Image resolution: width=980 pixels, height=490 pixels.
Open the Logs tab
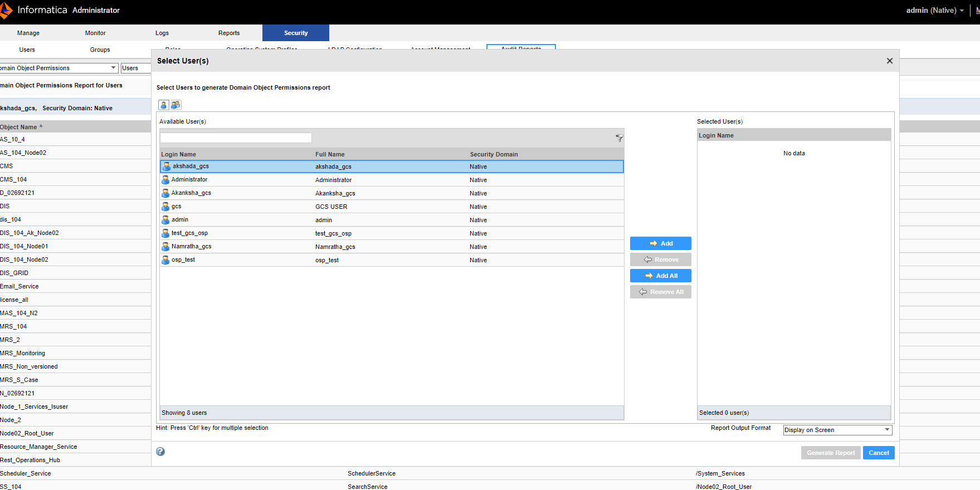click(162, 33)
